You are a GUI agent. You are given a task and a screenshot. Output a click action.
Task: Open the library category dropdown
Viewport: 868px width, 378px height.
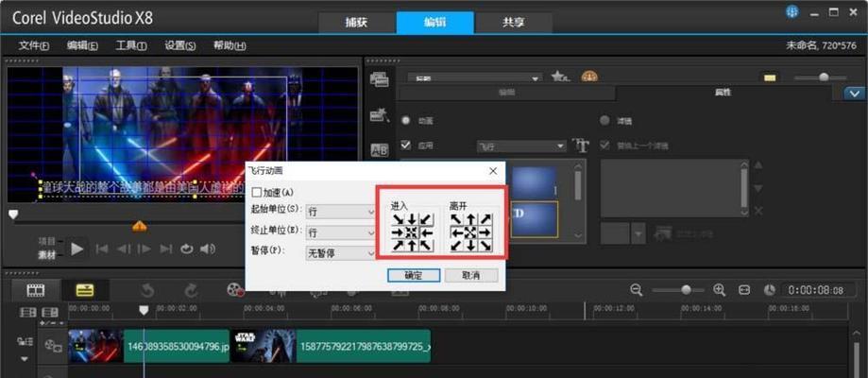click(x=474, y=78)
